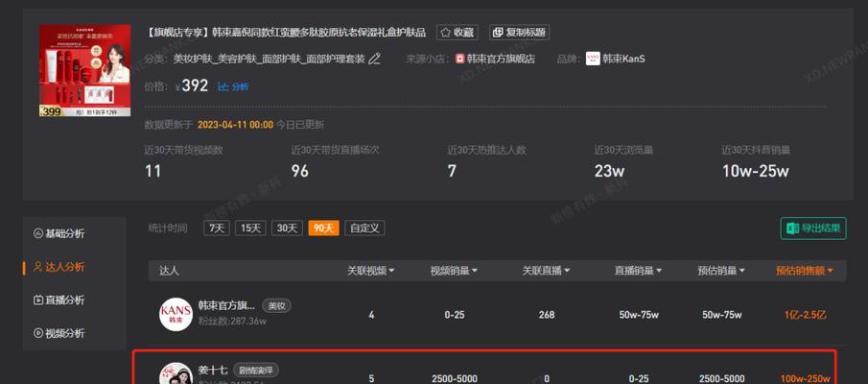Open the 直播分析 sidebar tab
868x384 pixels.
pos(59,300)
